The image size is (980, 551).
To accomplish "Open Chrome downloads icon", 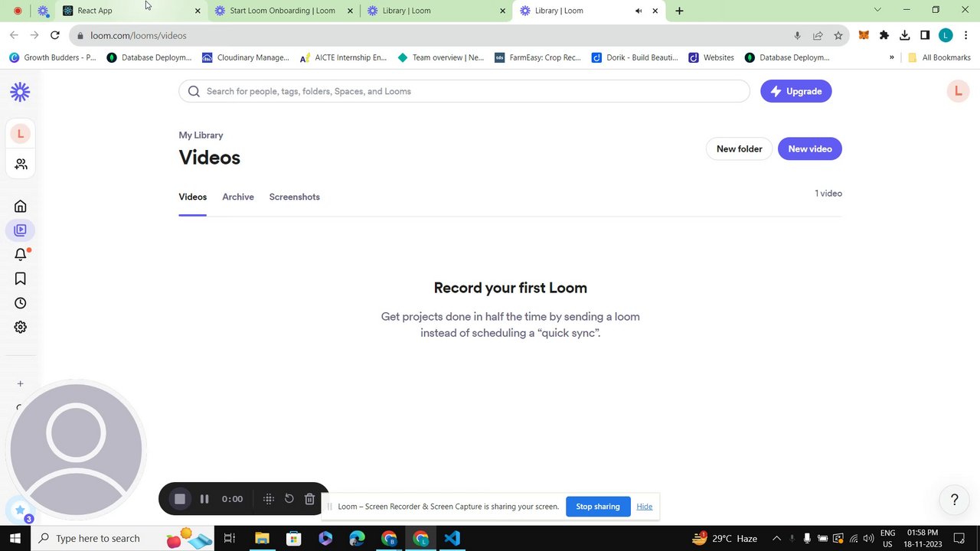I will [905, 35].
